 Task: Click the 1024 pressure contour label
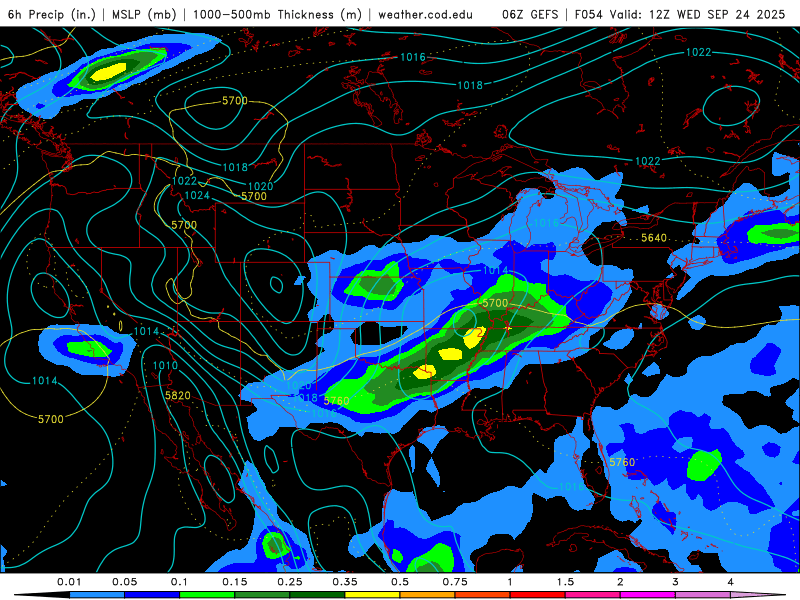[x=197, y=195]
